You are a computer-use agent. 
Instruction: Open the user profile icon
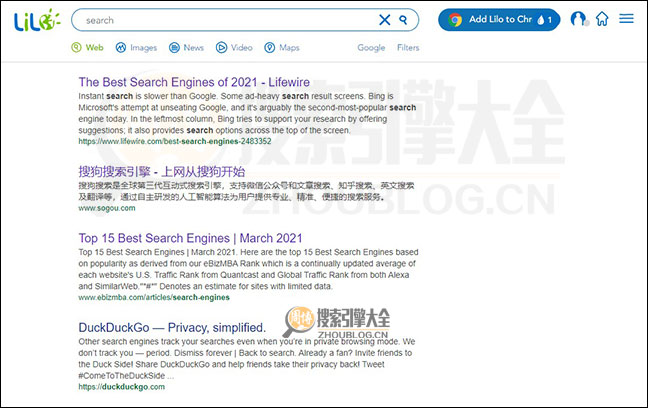click(578, 20)
